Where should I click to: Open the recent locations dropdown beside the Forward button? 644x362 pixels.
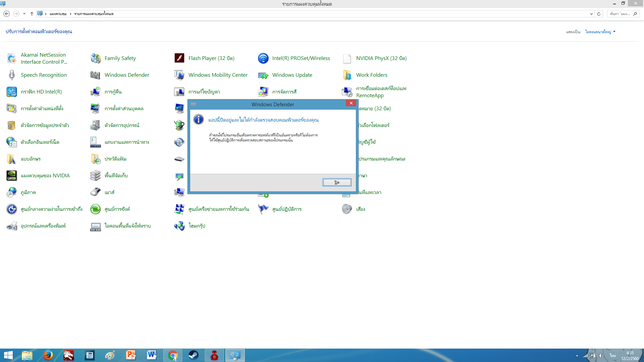[x=24, y=14]
